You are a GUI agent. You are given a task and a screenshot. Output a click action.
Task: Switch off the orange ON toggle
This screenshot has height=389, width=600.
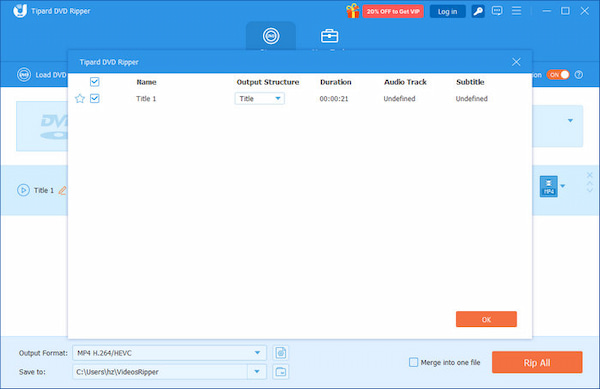(x=558, y=75)
